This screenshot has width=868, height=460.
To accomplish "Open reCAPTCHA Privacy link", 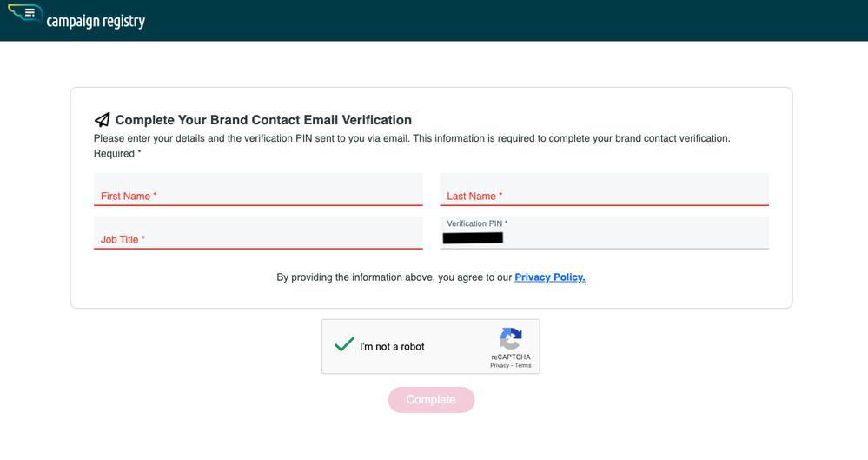I will click(500, 366).
